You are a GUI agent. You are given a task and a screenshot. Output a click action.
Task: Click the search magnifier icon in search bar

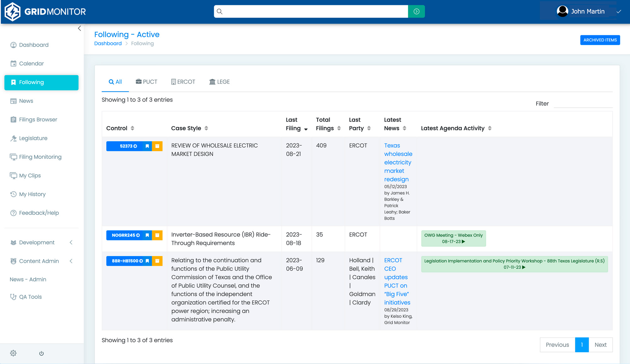click(220, 12)
